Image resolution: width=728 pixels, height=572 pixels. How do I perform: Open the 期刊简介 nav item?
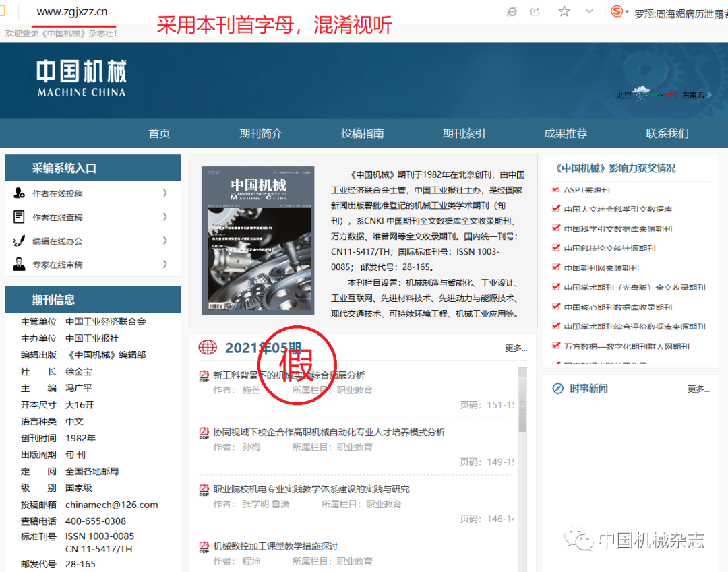click(260, 133)
